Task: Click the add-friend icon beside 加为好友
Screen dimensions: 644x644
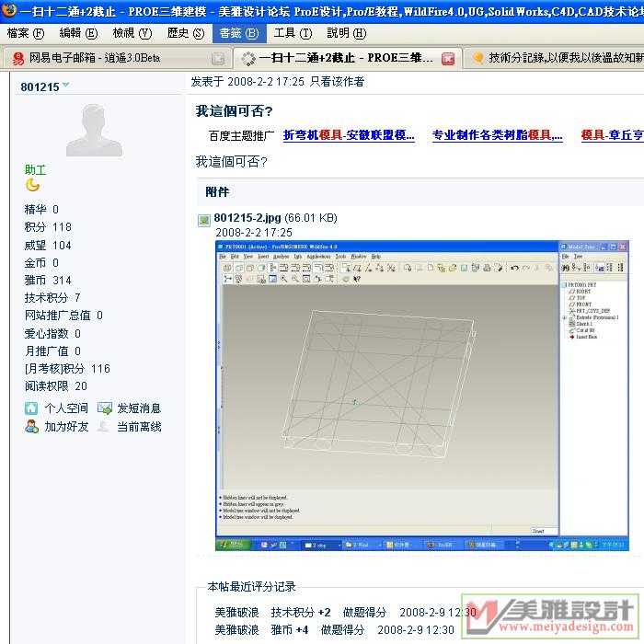Action: [31, 426]
